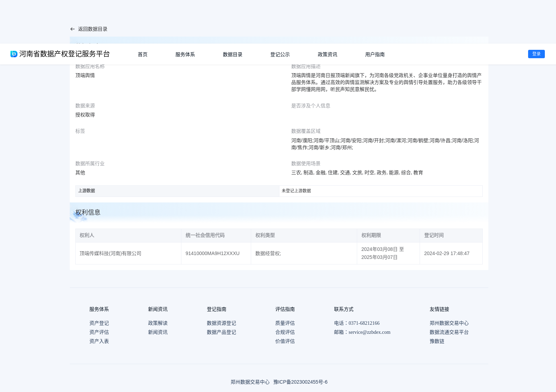The image size is (556, 392).
Task: Select the credit code 91410000MA9H12XXXU
Action: (212, 254)
